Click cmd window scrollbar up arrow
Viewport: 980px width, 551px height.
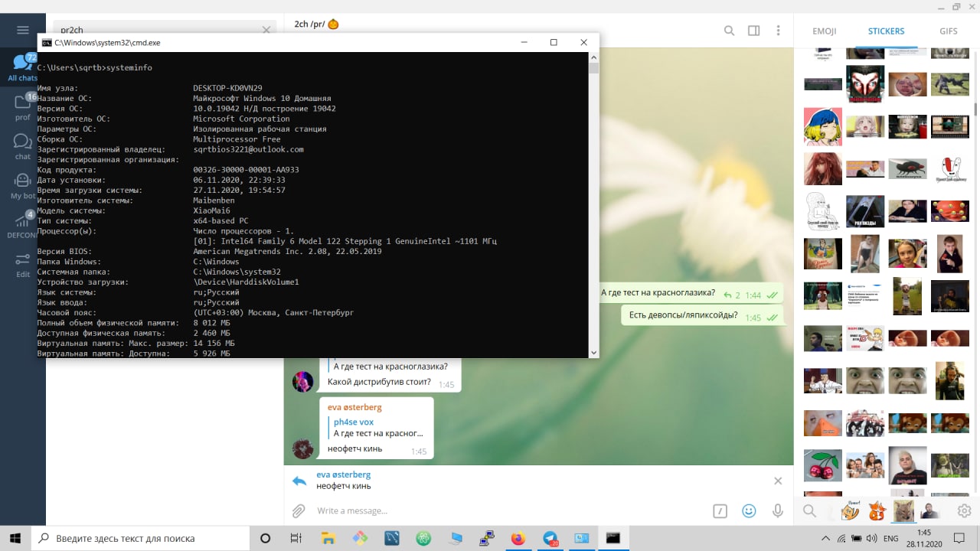pos(593,57)
